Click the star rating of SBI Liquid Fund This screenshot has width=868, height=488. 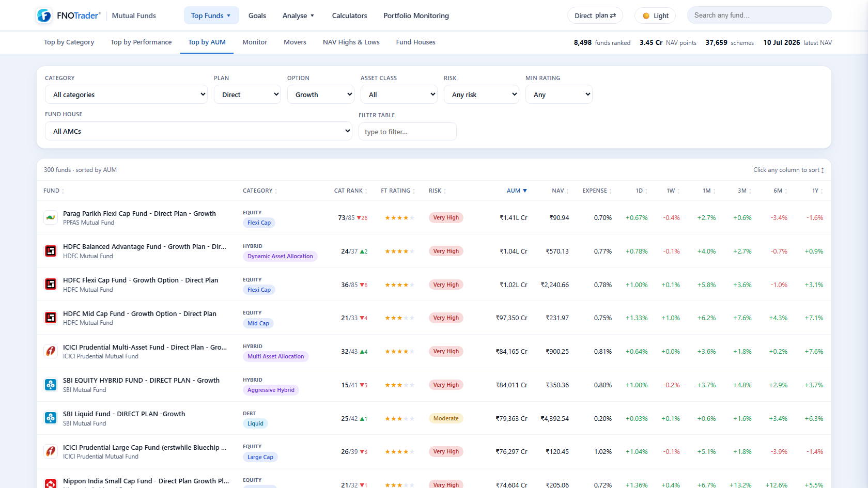pyautogui.click(x=399, y=419)
